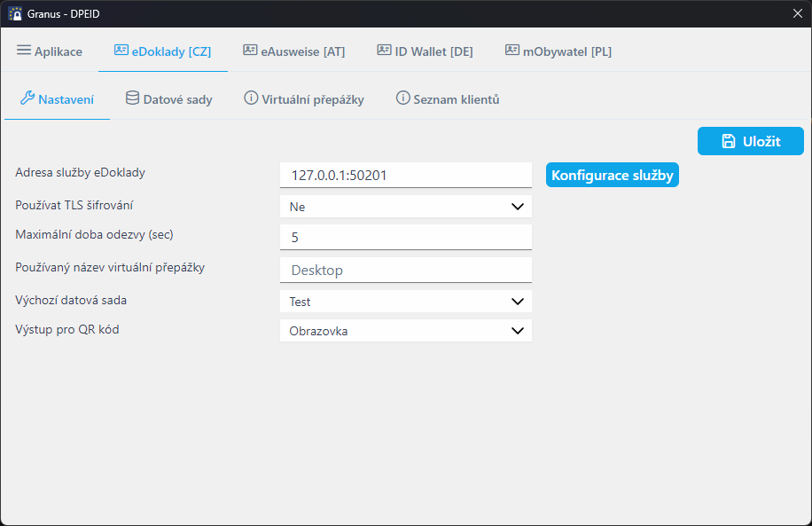Click the ID card icon for ID Wallet [DE]

[384, 51]
